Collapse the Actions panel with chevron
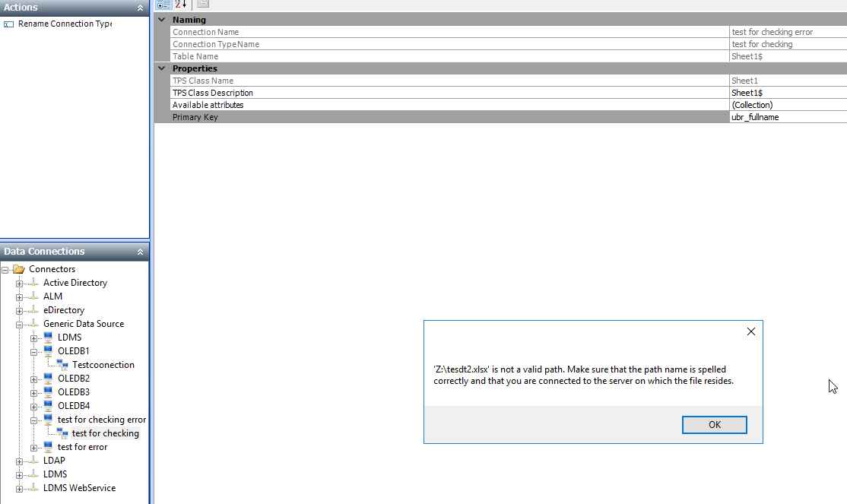This screenshot has height=504, width=847. [x=140, y=8]
